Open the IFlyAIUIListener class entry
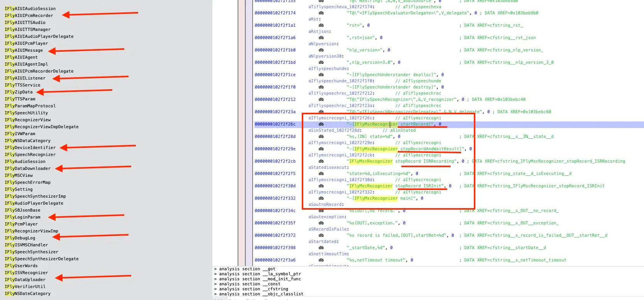This screenshot has width=644, height=300. pos(25,78)
